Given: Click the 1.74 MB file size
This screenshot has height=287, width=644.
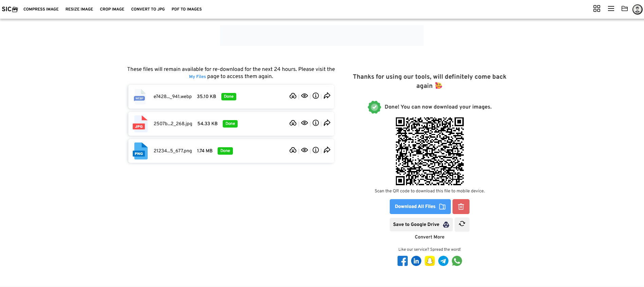Looking at the screenshot, I should tap(205, 151).
